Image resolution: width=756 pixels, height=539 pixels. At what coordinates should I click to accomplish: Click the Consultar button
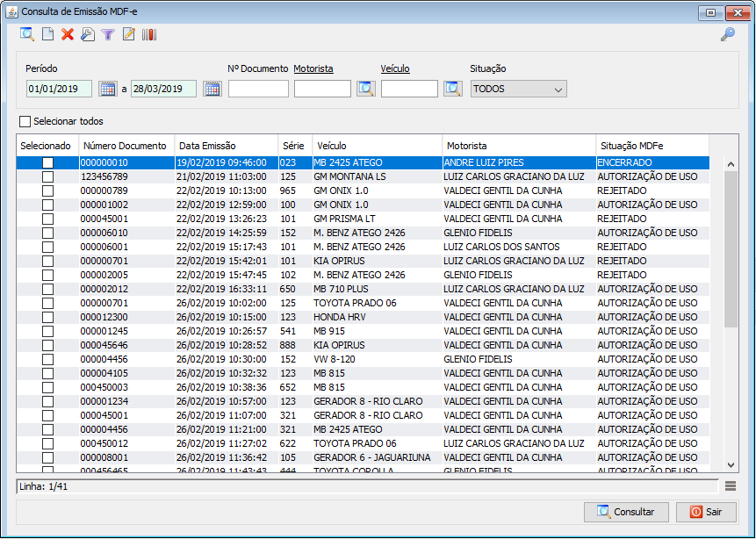point(626,512)
